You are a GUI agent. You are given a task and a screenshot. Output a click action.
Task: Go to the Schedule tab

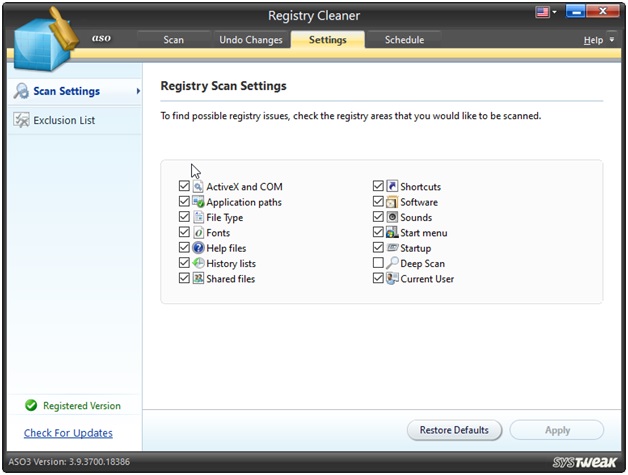pyautogui.click(x=404, y=40)
